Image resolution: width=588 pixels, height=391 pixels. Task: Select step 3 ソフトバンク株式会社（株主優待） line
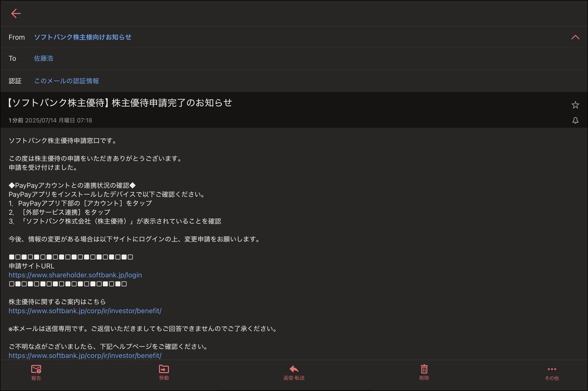tap(115, 221)
